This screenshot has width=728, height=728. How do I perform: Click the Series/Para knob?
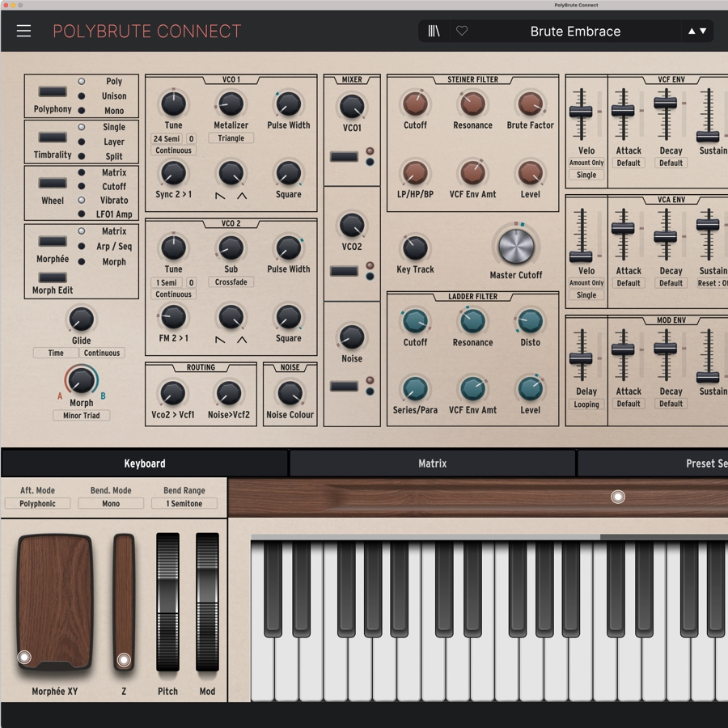pos(415,388)
